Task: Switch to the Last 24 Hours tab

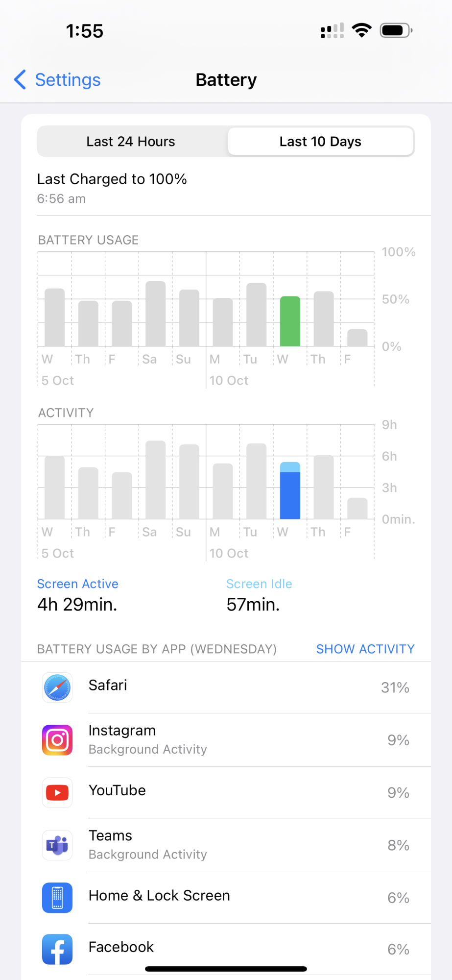Action: click(x=131, y=142)
